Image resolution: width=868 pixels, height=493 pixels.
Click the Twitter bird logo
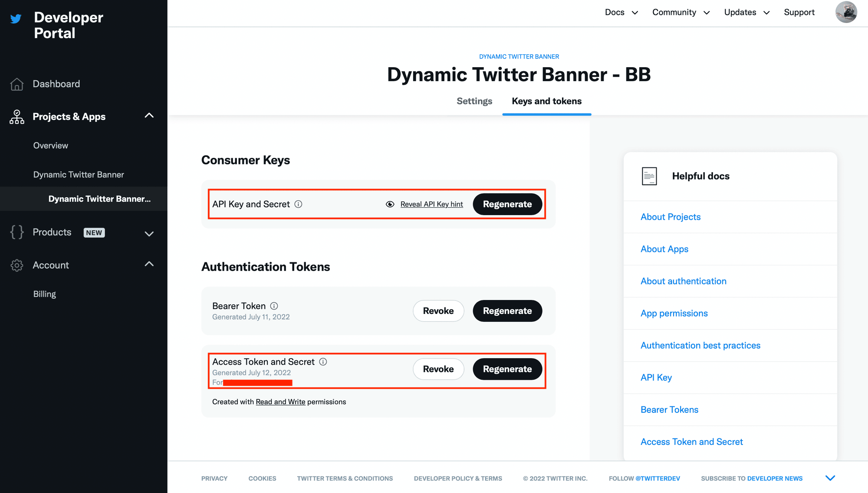coord(16,19)
